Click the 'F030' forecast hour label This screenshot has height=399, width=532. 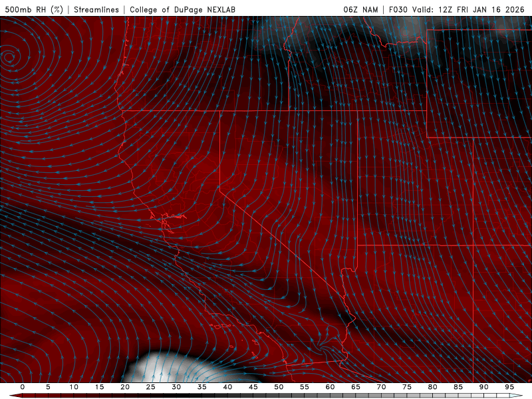398,9
